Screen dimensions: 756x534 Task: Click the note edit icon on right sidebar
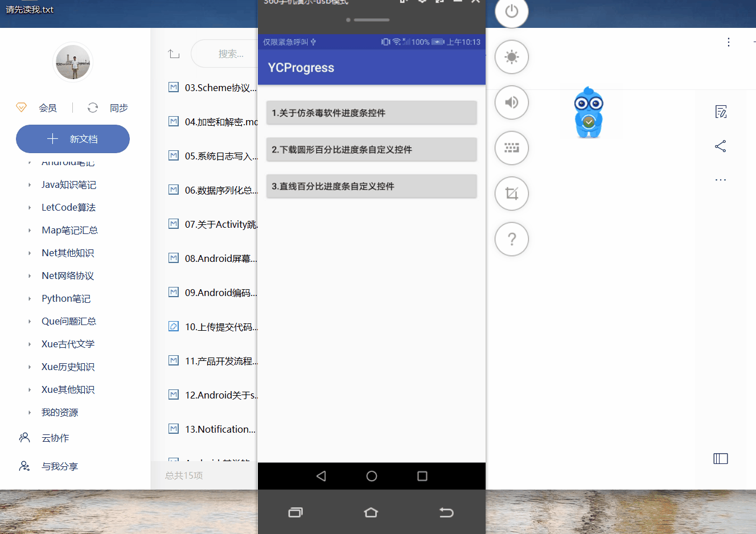(x=720, y=112)
